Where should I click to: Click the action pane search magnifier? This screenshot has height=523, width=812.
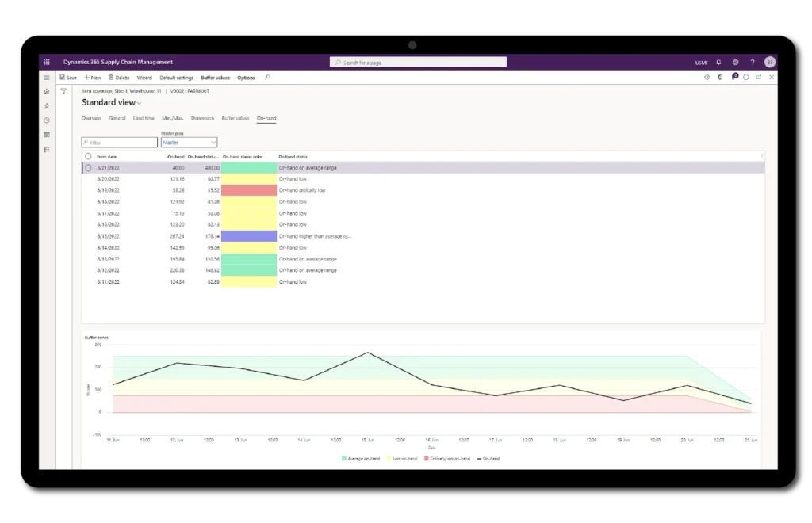click(268, 78)
